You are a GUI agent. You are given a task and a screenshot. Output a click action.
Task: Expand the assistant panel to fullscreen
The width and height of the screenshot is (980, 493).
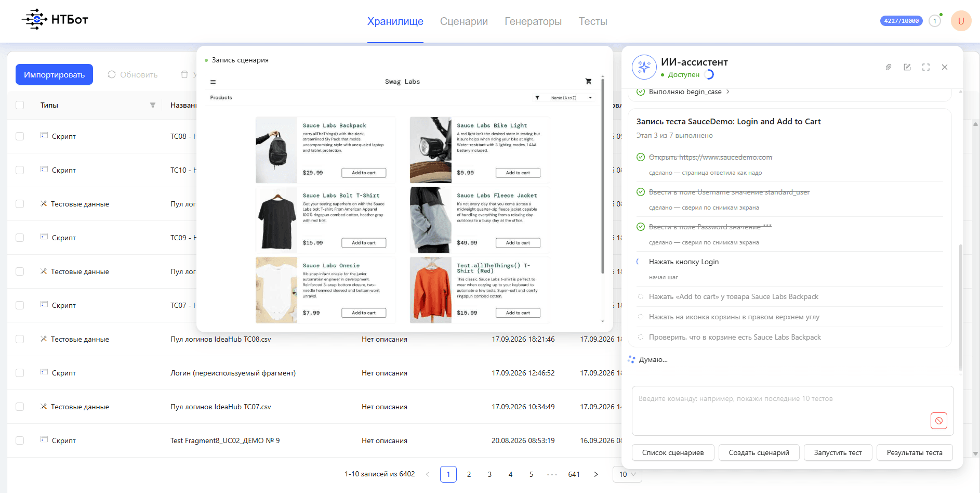(x=926, y=67)
